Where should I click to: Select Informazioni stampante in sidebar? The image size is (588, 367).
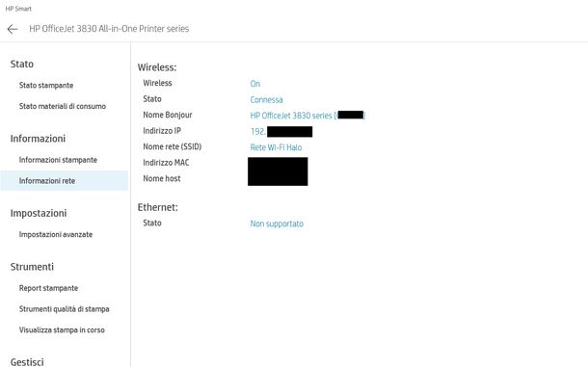[58, 160]
